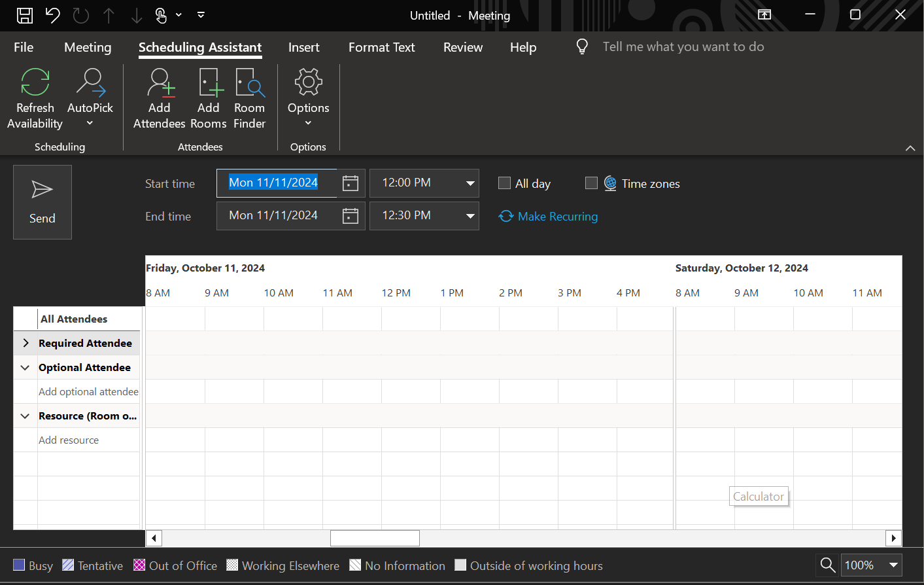Click the horizontal scrollbar thumb
The height and width of the screenshot is (585, 924).
click(x=375, y=538)
